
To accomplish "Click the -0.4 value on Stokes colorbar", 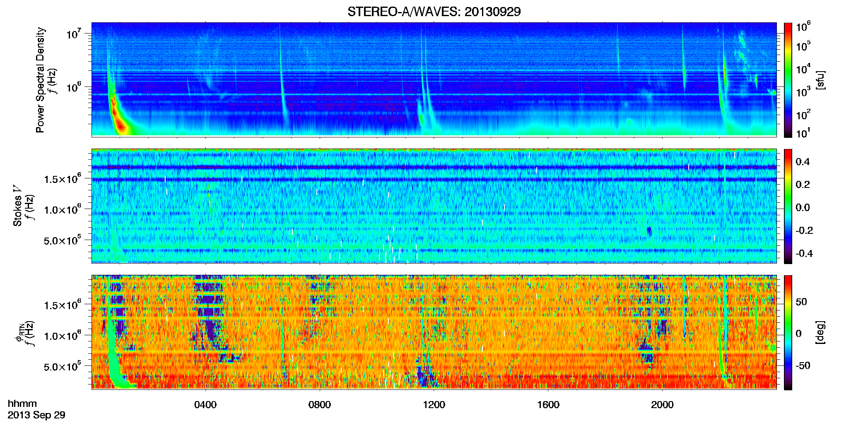I will [804, 253].
